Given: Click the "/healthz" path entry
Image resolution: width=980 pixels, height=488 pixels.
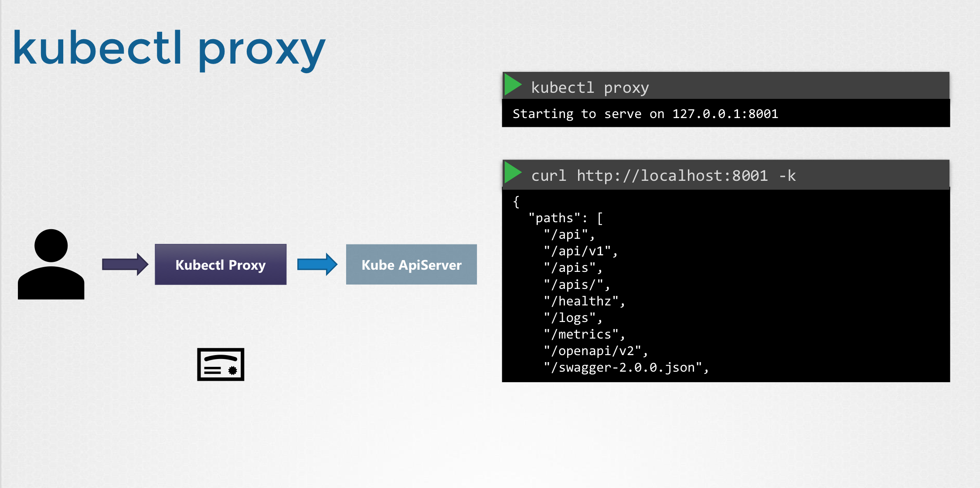Looking at the screenshot, I should (584, 301).
